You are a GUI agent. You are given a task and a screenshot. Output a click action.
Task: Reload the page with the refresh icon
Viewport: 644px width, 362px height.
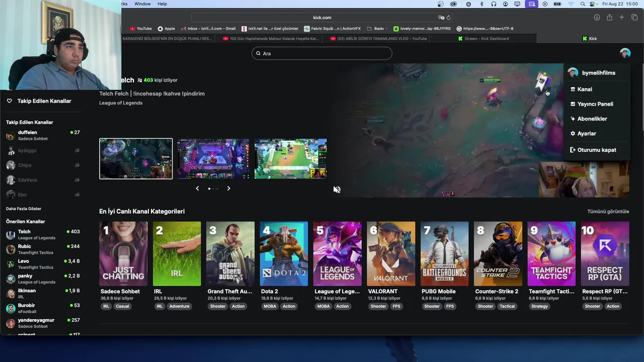(x=448, y=18)
